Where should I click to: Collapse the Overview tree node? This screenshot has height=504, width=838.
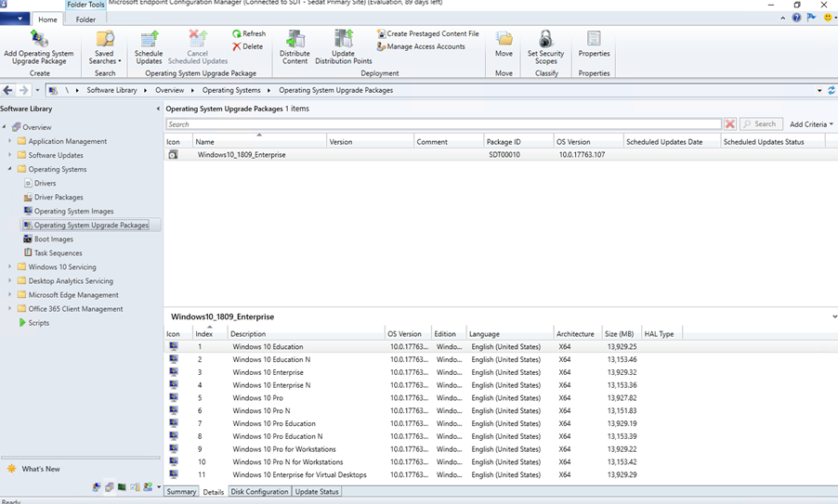pos(5,127)
